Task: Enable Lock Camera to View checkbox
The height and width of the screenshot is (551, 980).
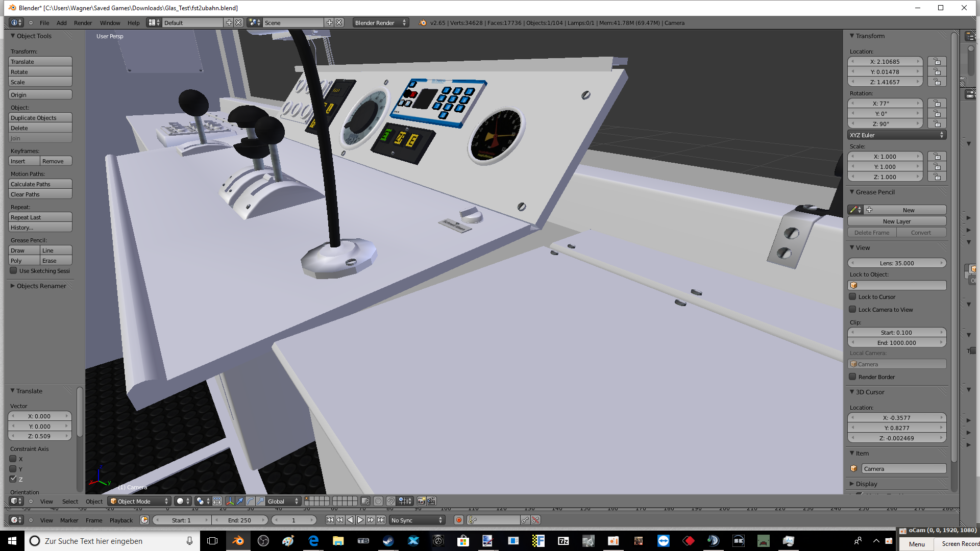Action: coord(852,309)
